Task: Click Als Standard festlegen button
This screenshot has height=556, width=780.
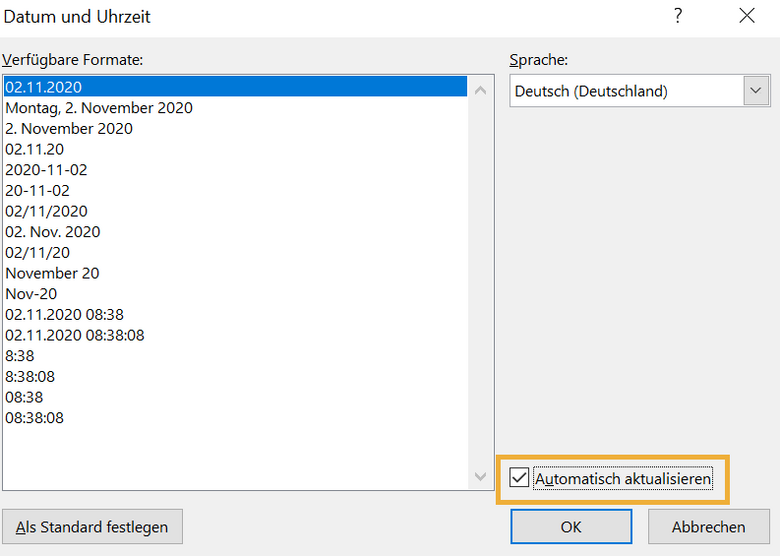Action: [x=92, y=527]
